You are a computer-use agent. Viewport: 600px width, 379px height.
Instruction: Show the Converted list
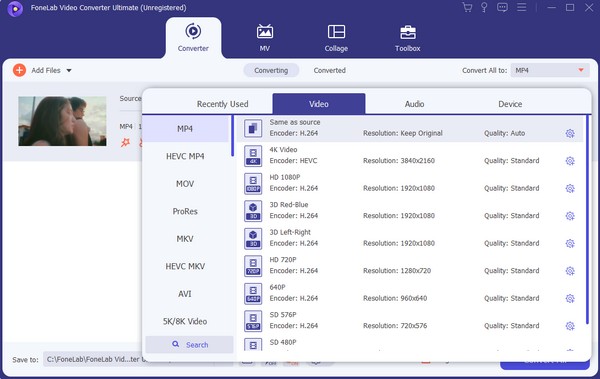coord(329,70)
